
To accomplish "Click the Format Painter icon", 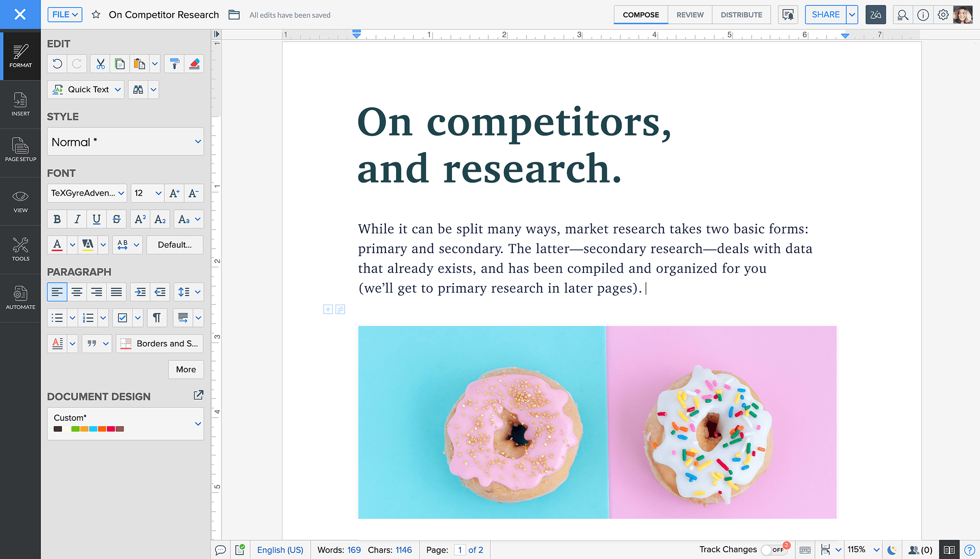I will (x=175, y=64).
